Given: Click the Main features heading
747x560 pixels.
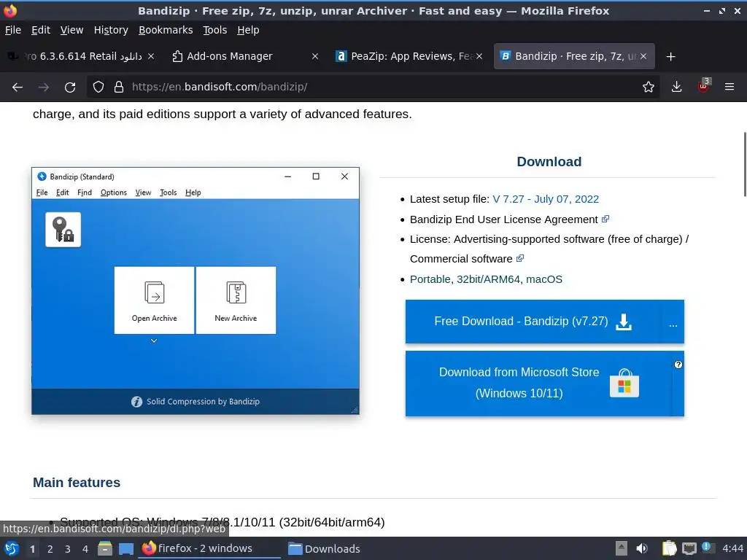Looking at the screenshot, I should point(76,483).
